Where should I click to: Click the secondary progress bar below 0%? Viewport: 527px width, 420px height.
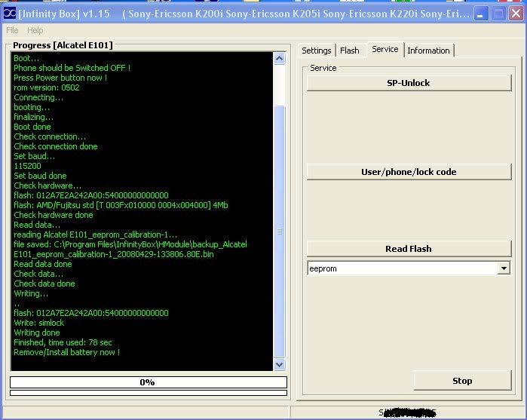(x=149, y=393)
